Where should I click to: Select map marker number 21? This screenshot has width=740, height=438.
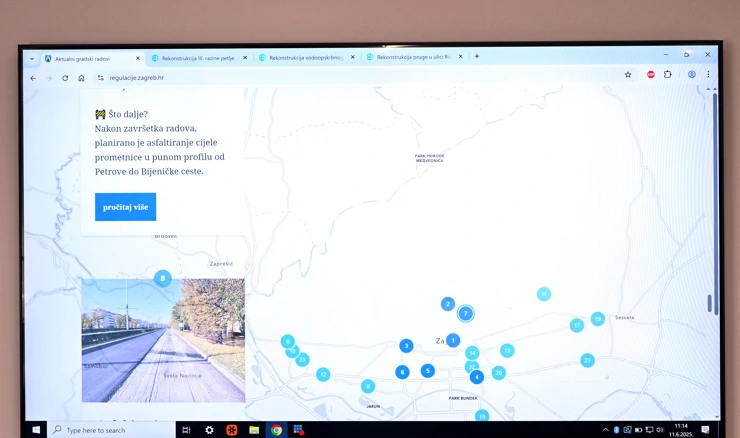pos(588,361)
